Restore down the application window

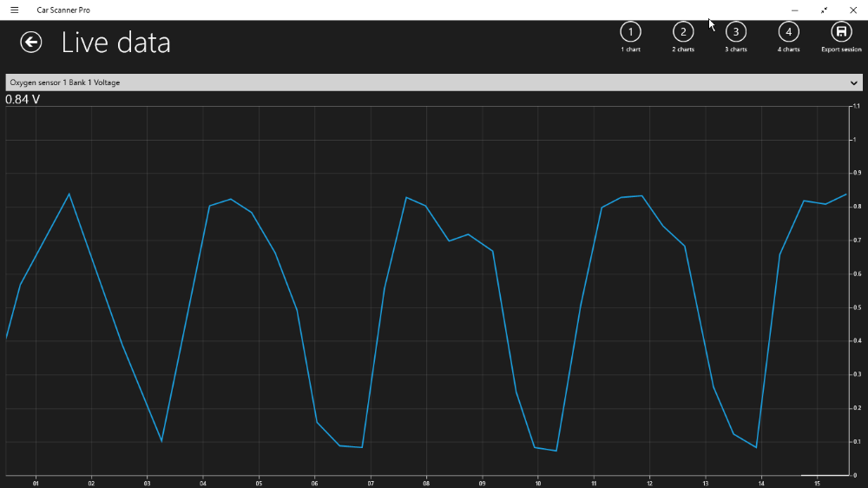click(824, 10)
